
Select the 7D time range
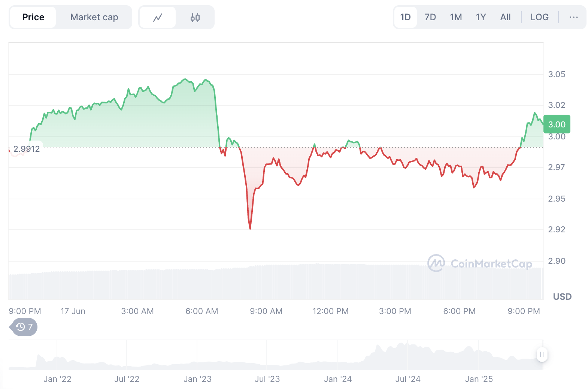tap(430, 17)
